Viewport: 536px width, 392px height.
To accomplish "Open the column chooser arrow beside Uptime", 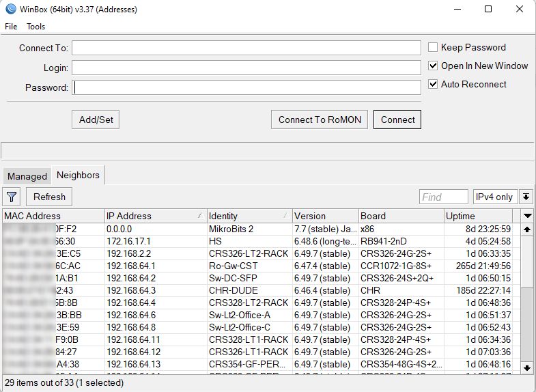I will (527, 216).
